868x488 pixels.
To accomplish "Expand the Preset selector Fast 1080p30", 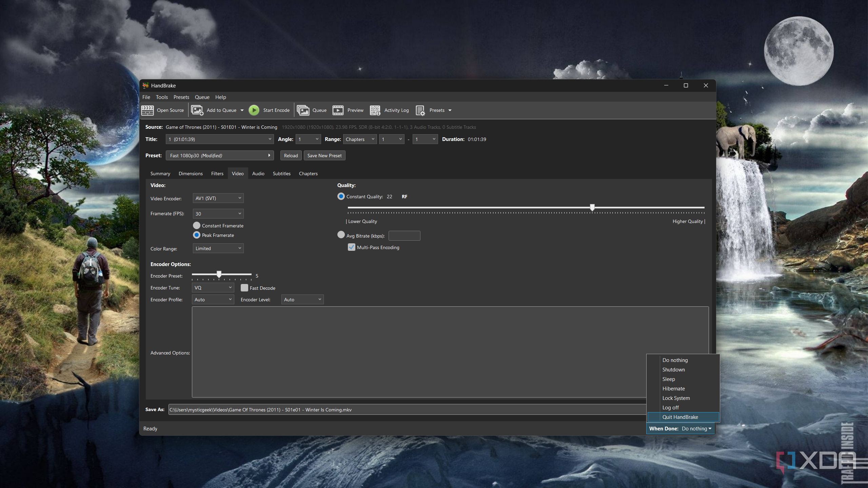I will point(220,155).
